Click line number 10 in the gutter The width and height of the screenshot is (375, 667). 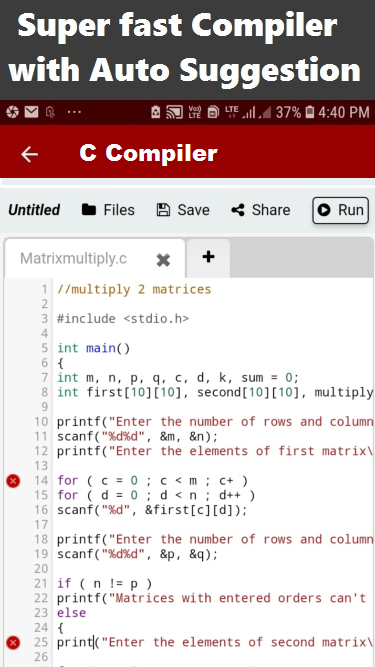[41, 422]
